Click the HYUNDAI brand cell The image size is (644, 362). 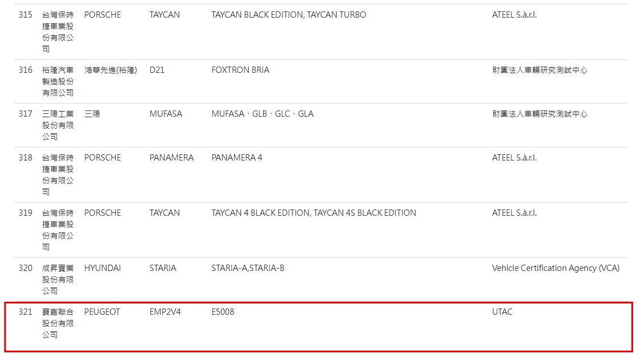pos(102,268)
